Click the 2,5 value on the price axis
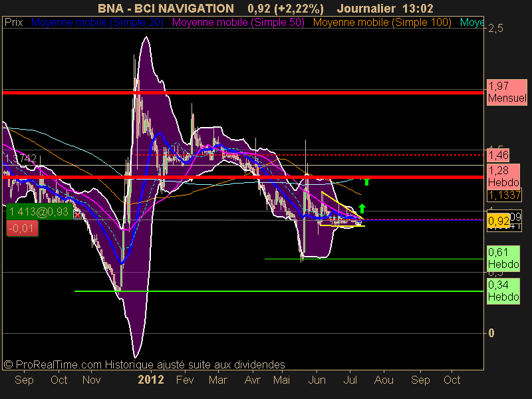532x399 pixels. (495, 29)
